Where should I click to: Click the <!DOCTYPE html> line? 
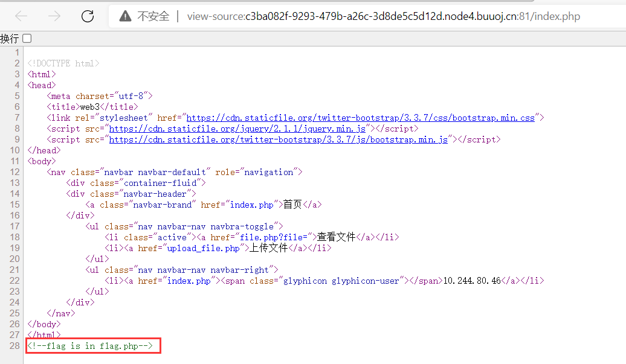(63, 63)
